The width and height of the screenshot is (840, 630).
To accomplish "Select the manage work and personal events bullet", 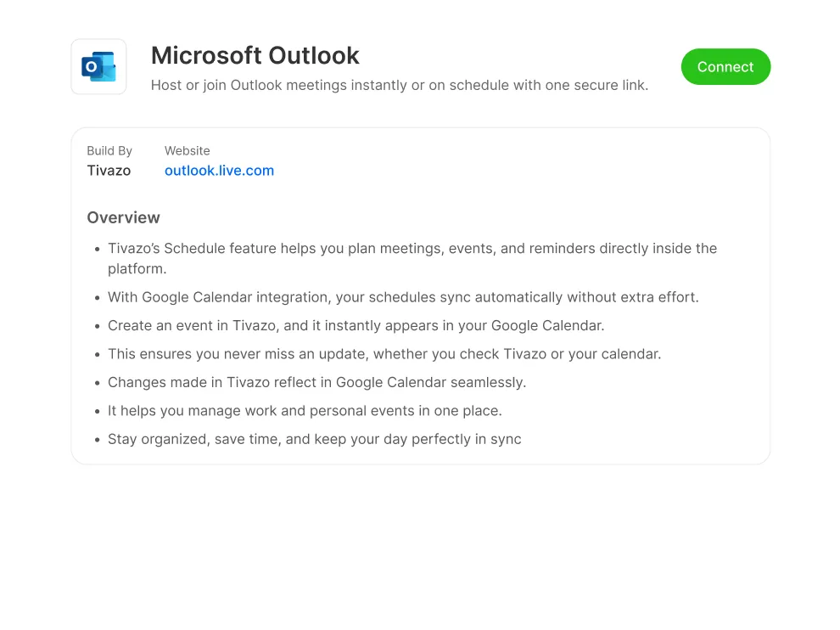I will (x=305, y=411).
